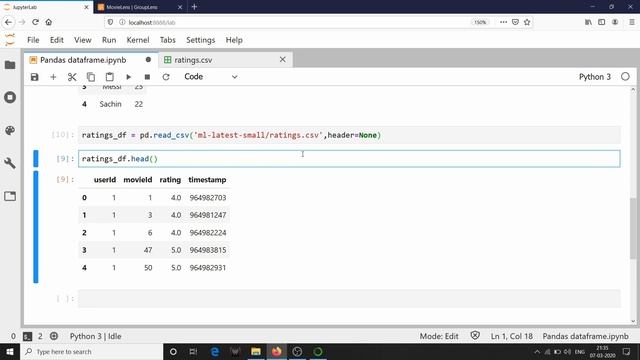Screen dimensions: 640x360
Task: Copy the selected cell icon
Action: tap(91, 77)
